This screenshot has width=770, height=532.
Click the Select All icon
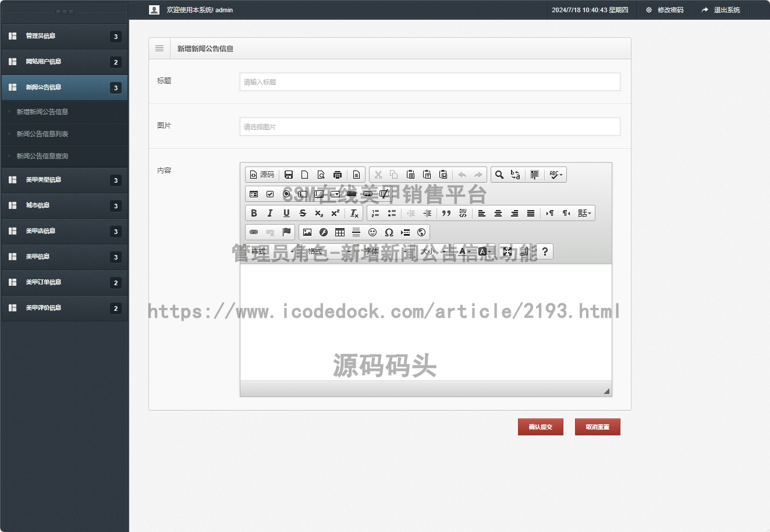[x=534, y=175]
